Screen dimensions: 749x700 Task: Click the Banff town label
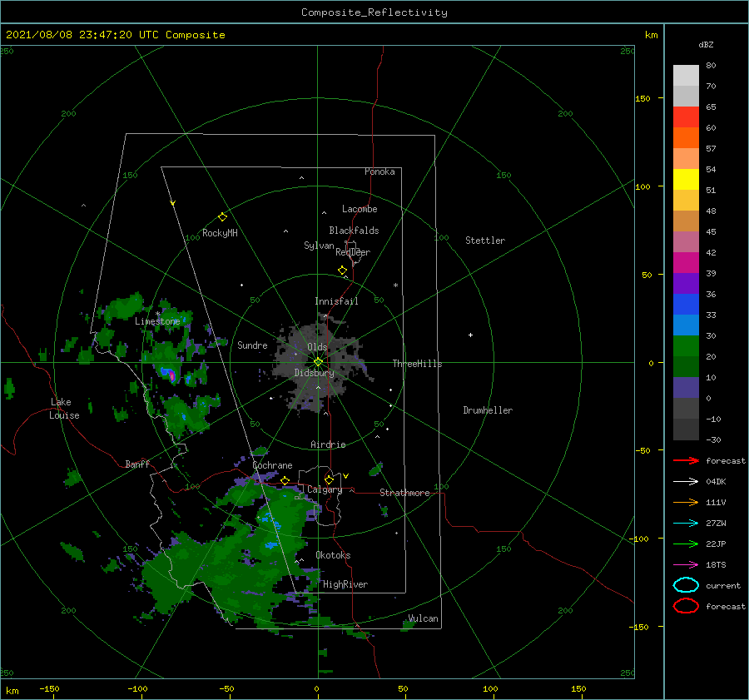pos(137,464)
